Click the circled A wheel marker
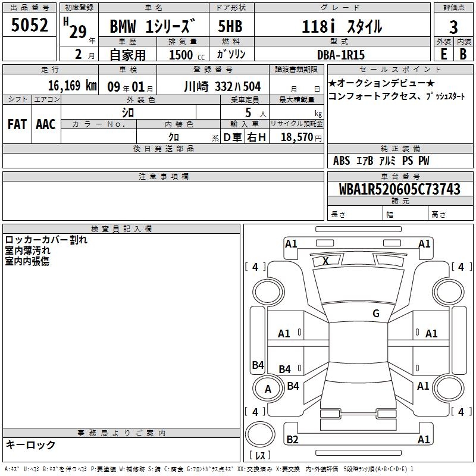Viewport: 476px width, 476px height. tap(267, 389)
